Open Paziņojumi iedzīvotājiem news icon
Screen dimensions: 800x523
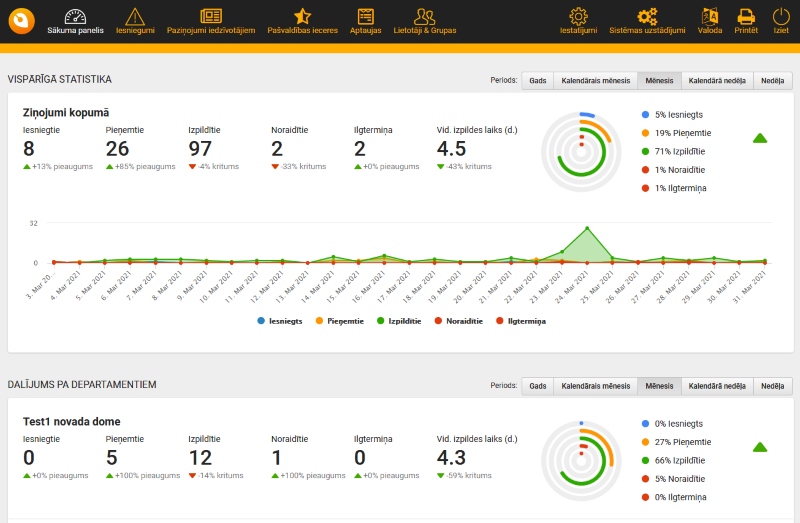[x=211, y=16]
